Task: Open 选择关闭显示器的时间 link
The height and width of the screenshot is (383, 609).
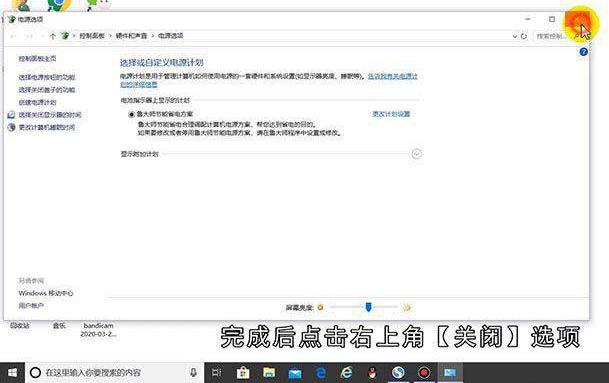Action: tap(50, 115)
